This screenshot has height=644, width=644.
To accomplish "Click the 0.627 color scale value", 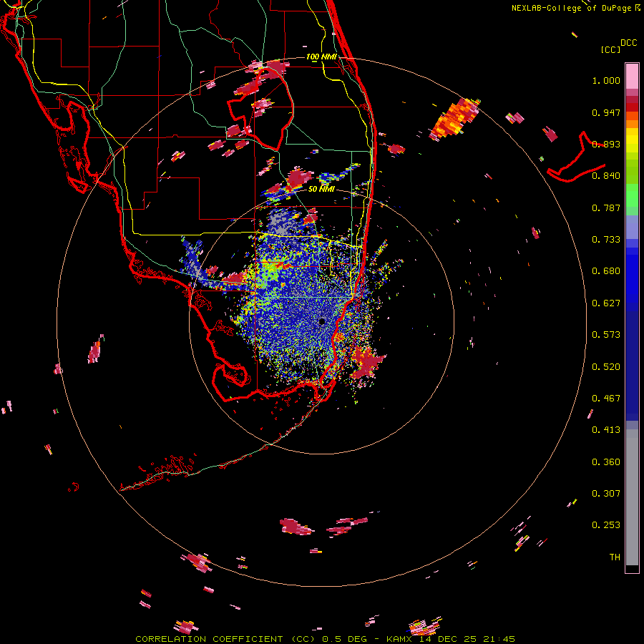I will tap(606, 303).
